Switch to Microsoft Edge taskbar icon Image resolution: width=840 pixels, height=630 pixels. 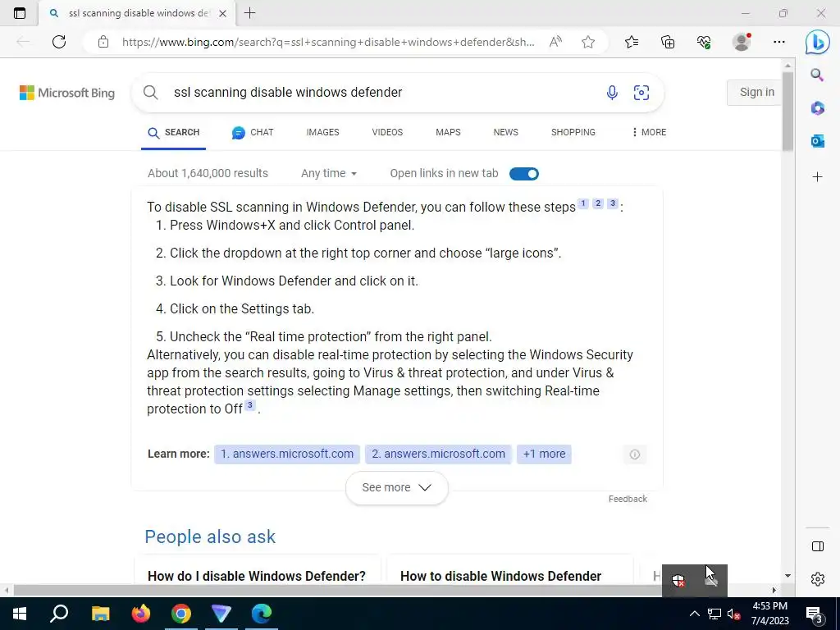(x=262, y=614)
